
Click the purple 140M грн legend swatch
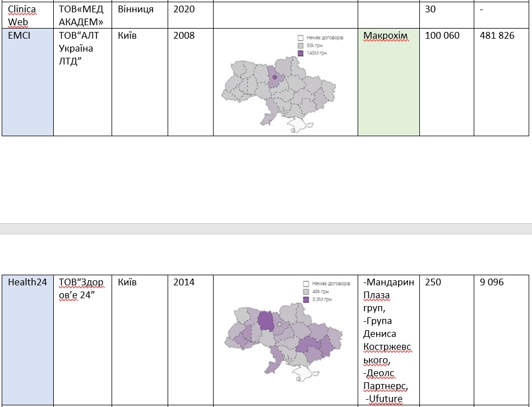300,53
